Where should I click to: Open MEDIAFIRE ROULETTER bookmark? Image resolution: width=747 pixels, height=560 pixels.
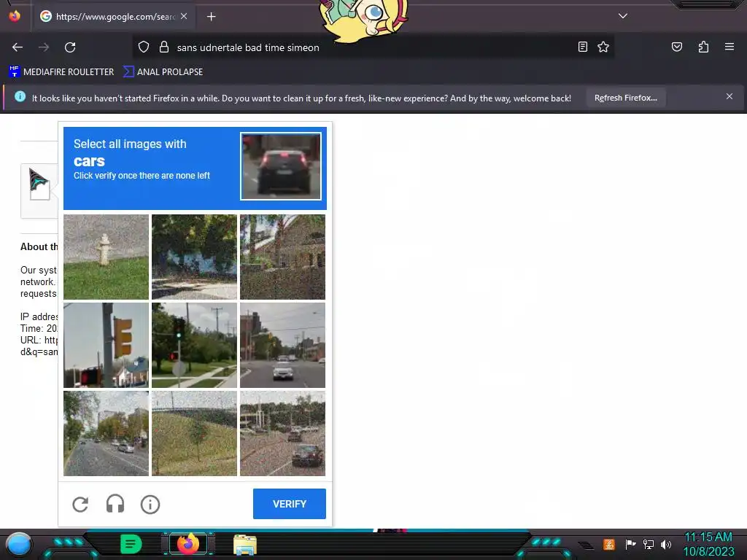point(61,72)
